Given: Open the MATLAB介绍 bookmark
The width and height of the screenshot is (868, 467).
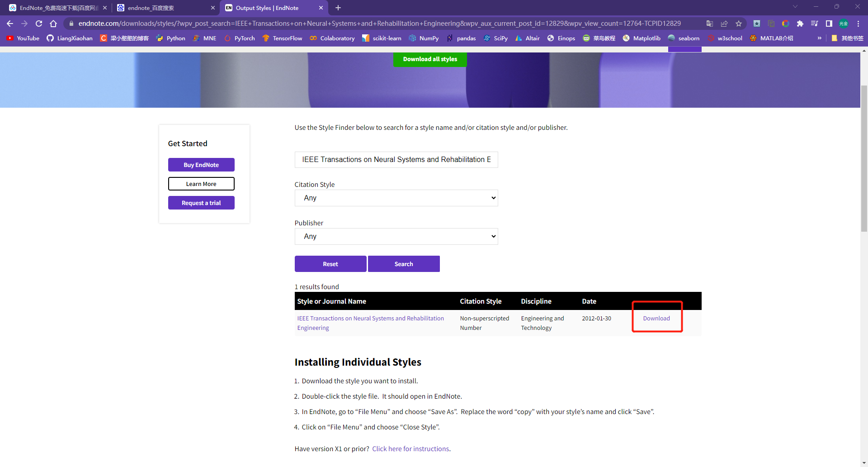Looking at the screenshot, I should coord(772,38).
